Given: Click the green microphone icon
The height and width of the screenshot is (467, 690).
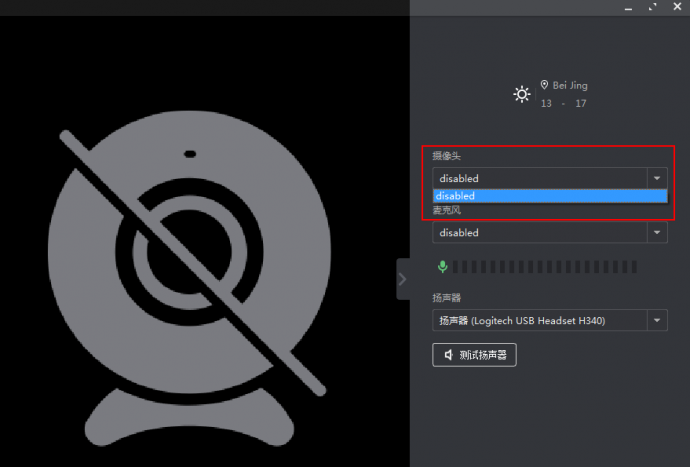Looking at the screenshot, I should coord(442,266).
